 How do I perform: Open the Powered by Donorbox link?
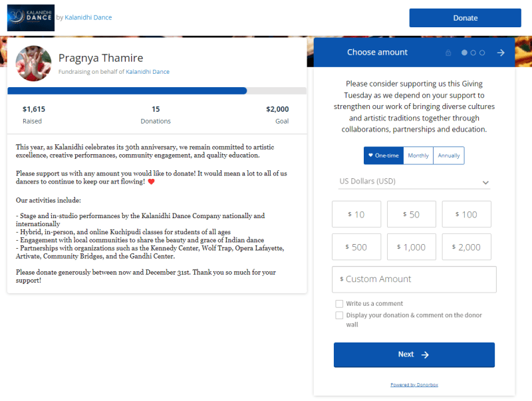click(414, 385)
